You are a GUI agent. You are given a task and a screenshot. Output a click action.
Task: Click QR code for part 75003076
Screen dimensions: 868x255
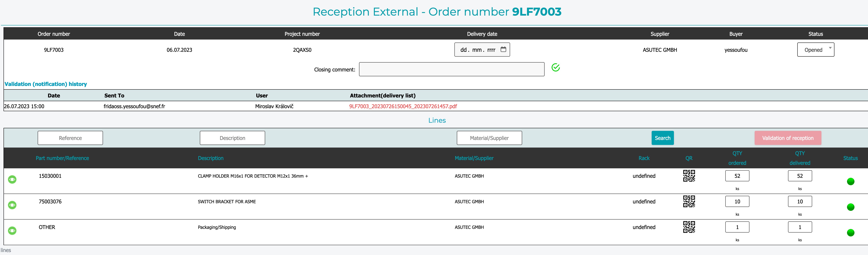tap(689, 201)
